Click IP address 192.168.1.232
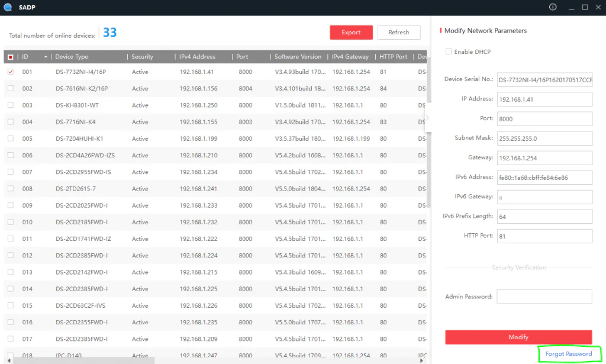The height and width of the screenshot is (364, 606). click(x=198, y=222)
